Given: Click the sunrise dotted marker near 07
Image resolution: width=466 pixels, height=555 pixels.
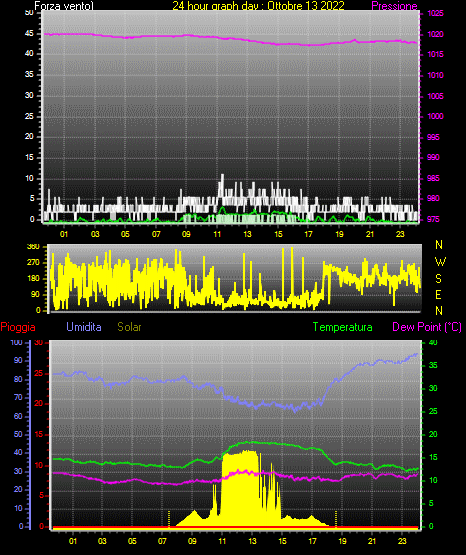Looking at the screenshot, I should click(169, 519).
